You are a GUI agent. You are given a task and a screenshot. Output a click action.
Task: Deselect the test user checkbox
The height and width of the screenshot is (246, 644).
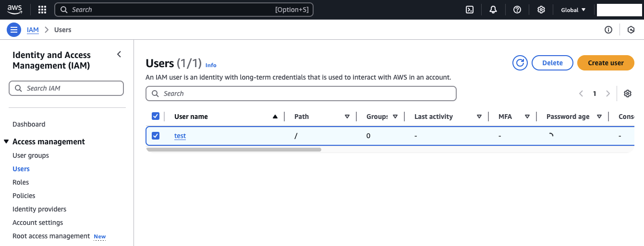point(156,136)
